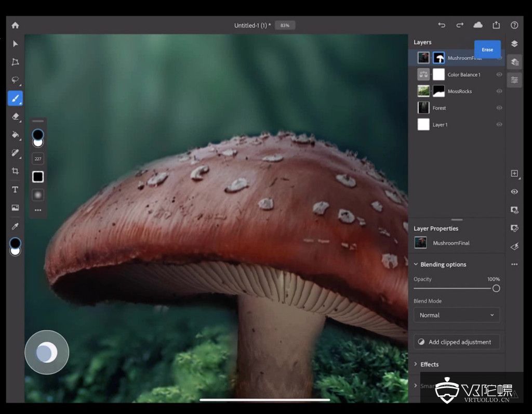
Task: Select the MushroomFinal layer mask thumbnail
Action: click(439, 58)
